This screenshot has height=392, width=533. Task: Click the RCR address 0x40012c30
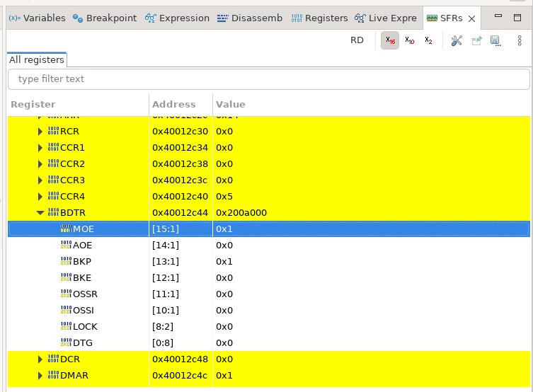pos(180,132)
